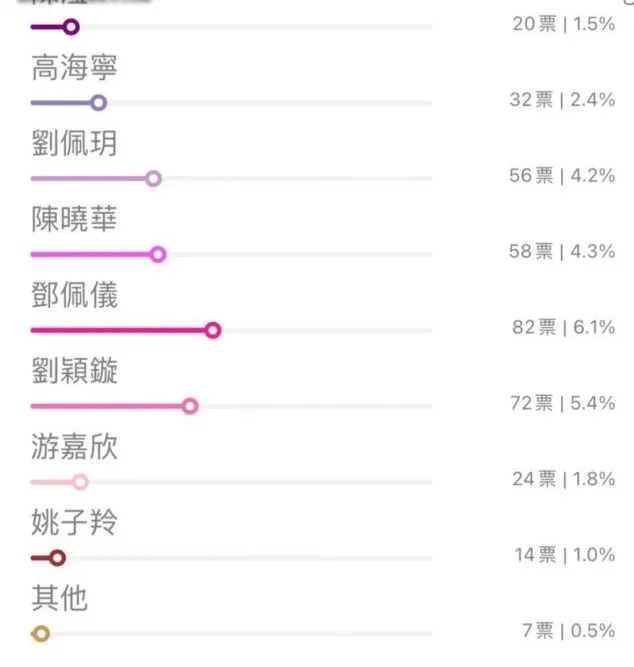634x667 pixels.
Task: Click the 鄧佩儀 option label
Action: point(74,296)
